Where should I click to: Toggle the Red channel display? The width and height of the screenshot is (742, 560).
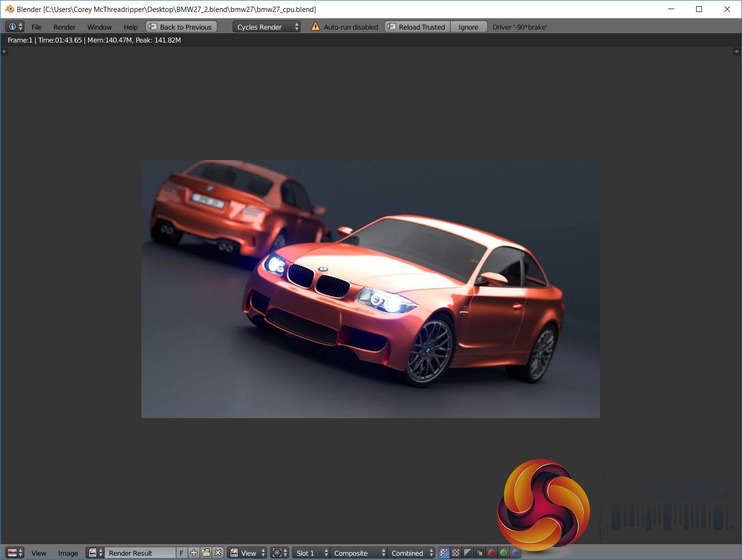click(x=492, y=553)
